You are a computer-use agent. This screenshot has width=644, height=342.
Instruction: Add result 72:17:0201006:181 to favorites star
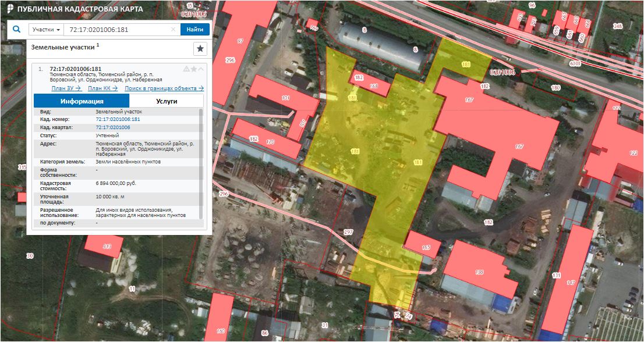[x=194, y=69]
